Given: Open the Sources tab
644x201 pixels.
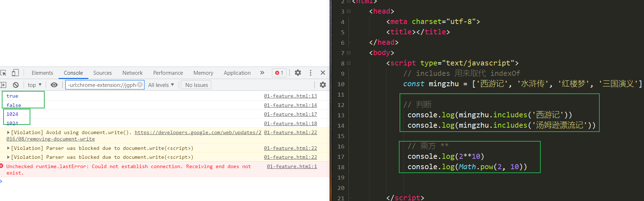Looking at the screenshot, I should (x=103, y=73).
